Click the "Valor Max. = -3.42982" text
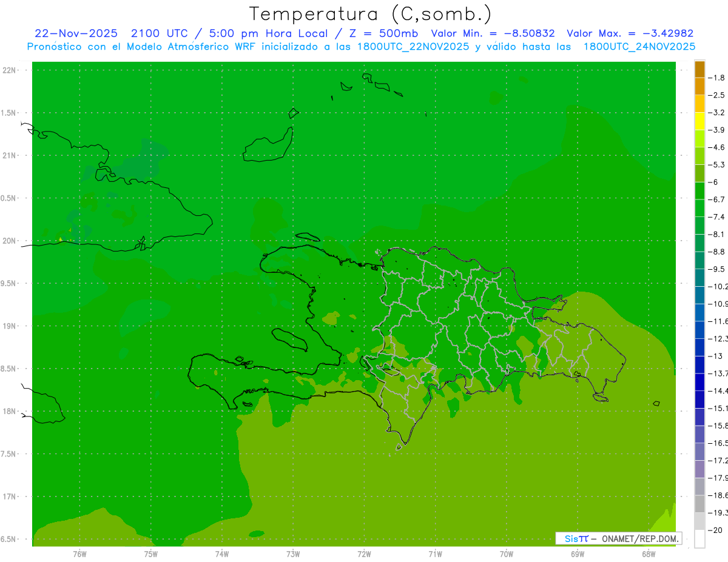The height and width of the screenshot is (562, 728). coord(630,33)
